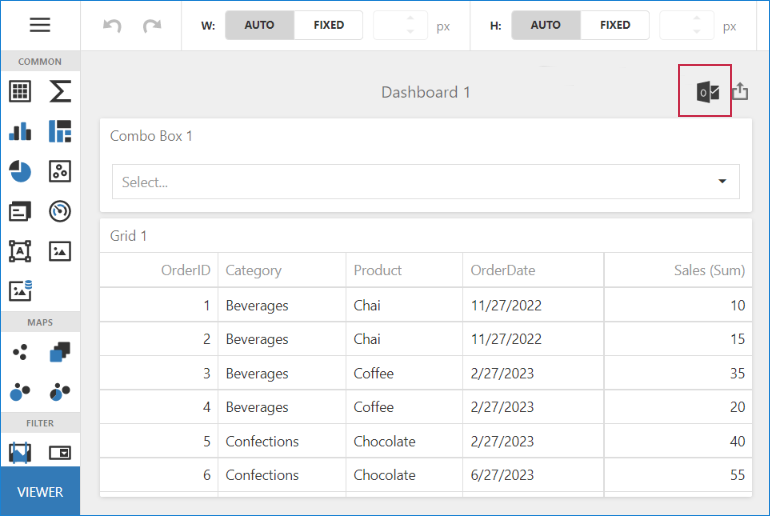Click the Outlook email icon in dashboard title
Screen dimensions: 770x516
707,92
